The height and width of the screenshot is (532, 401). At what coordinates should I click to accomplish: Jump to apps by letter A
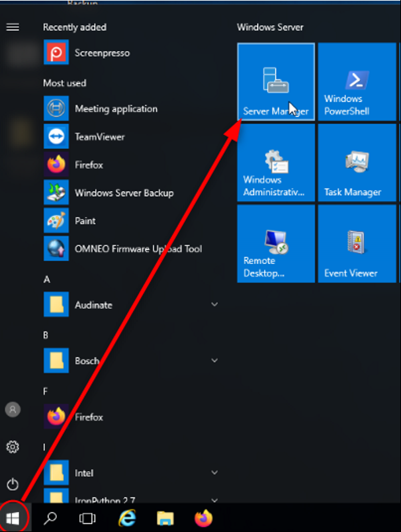tap(47, 280)
